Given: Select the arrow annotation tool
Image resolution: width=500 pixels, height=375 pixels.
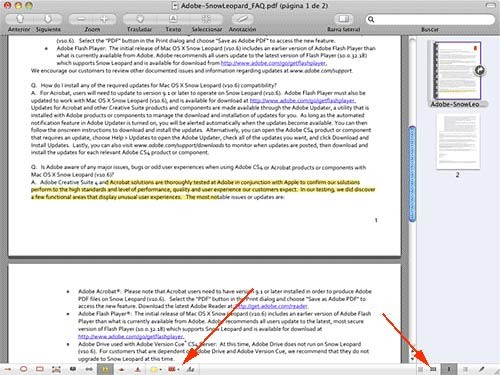Looking at the screenshot, I should (x=7, y=369).
